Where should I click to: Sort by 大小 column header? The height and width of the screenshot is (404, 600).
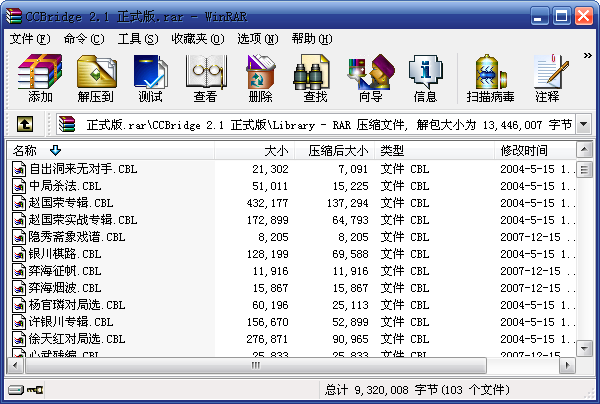click(x=254, y=151)
